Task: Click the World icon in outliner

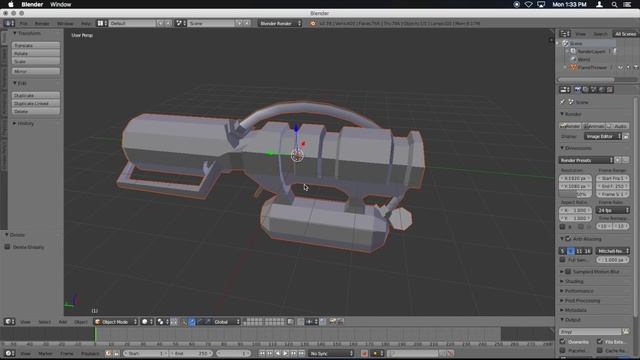Action: (573, 59)
